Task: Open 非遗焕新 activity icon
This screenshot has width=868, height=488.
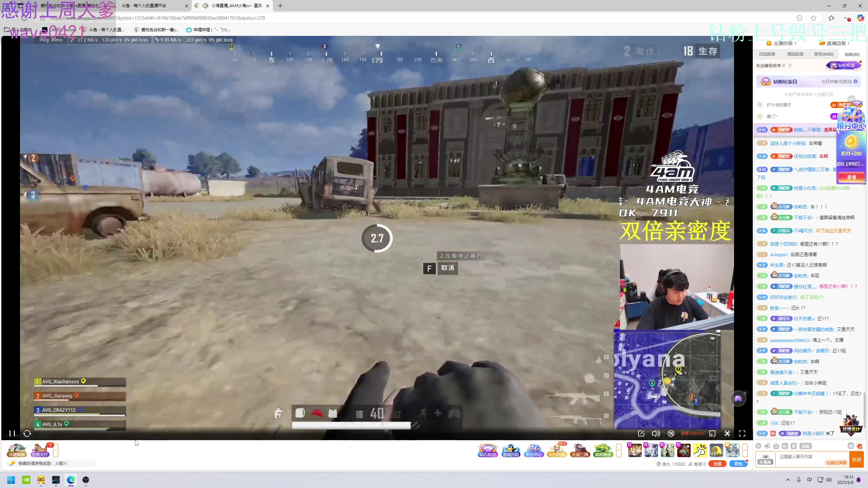Action: coord(17,450)
